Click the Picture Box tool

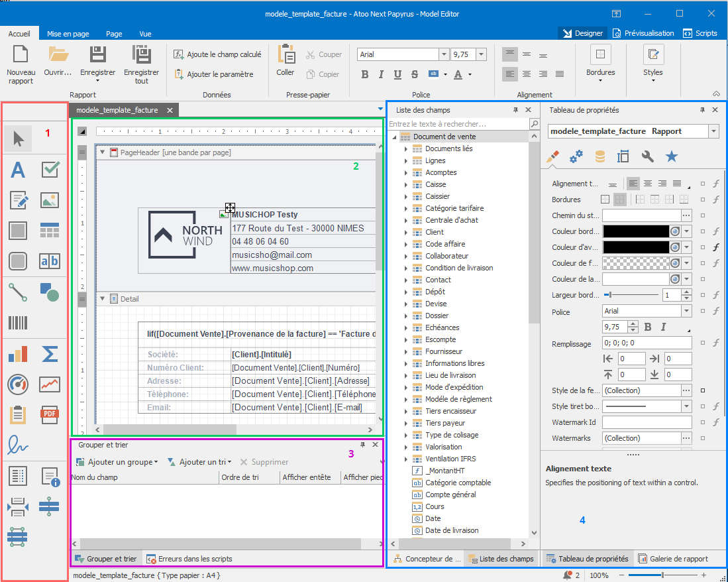50,200
